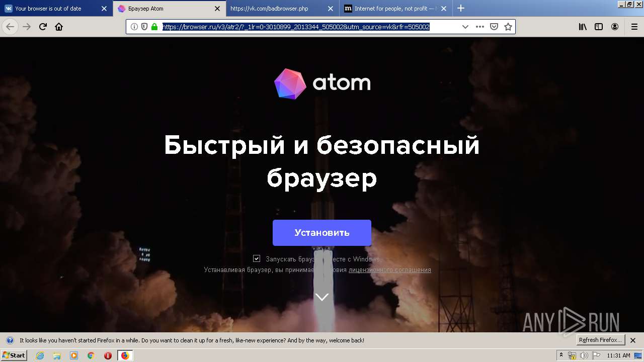The image size is (644, 362).
Task: Open the Windows Start menu
Action: tap(14, 355)
